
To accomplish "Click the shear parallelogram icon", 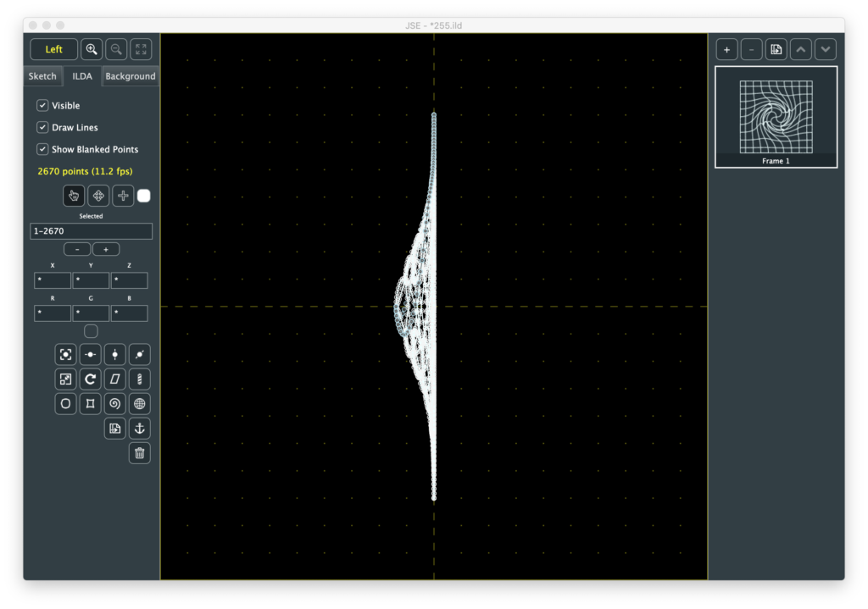I will pos(115,379).
